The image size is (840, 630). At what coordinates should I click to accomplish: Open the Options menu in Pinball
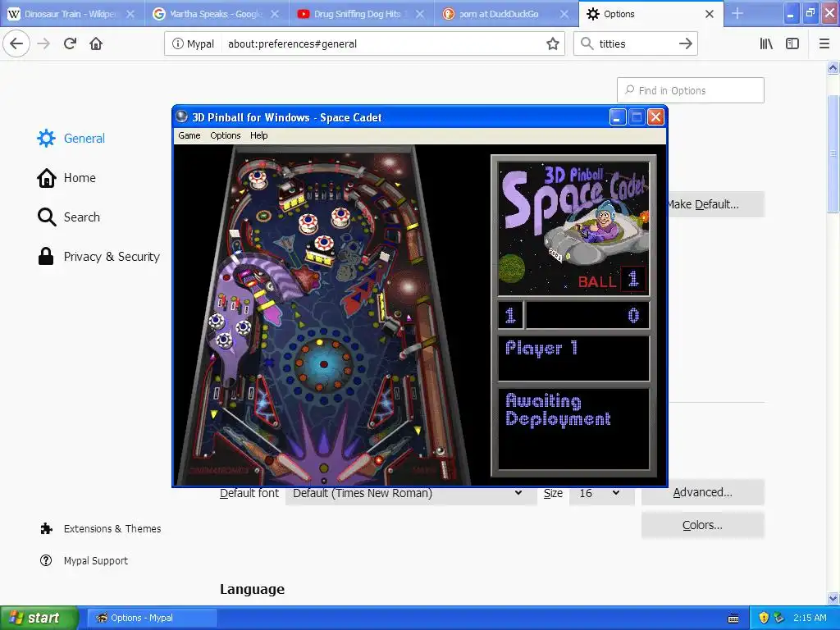point(225,135)
